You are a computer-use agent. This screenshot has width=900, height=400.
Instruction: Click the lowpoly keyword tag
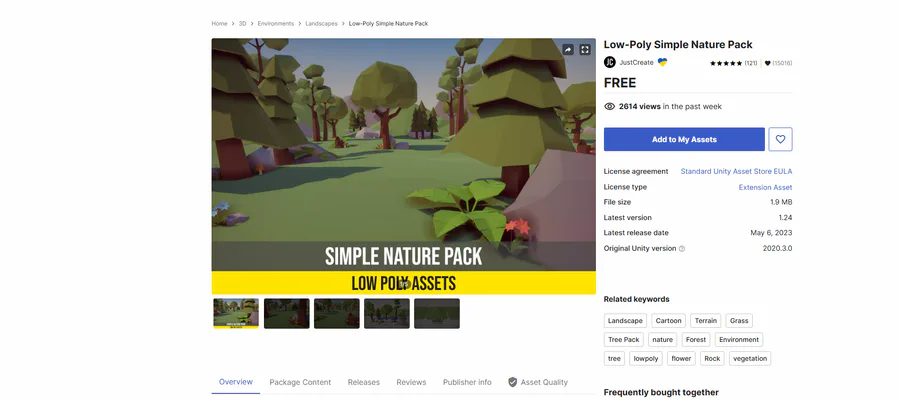pyautogui.click(x=646, y=359)
